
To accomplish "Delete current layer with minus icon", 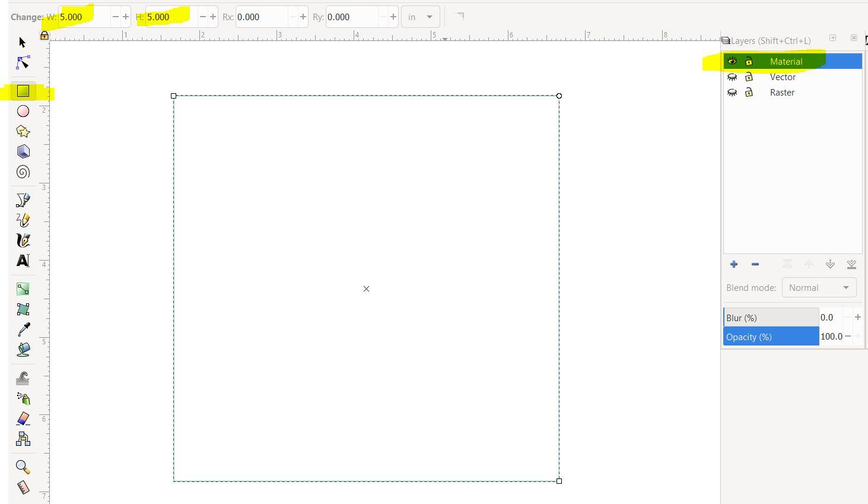I will point(755,264).
